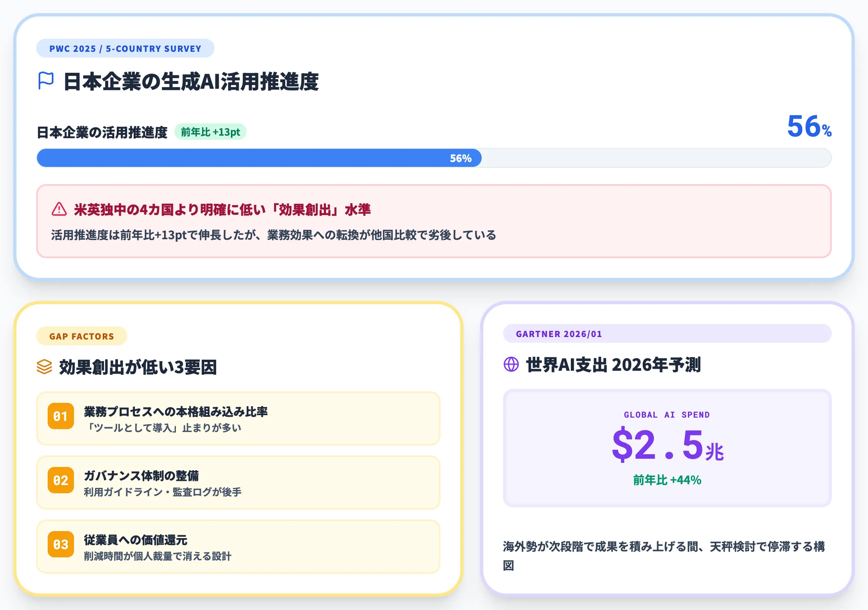Click the blue 56% progress bar fill
The width and height of the screenshot is (868, 610).
pyautogui.click(x=259, y=158)
